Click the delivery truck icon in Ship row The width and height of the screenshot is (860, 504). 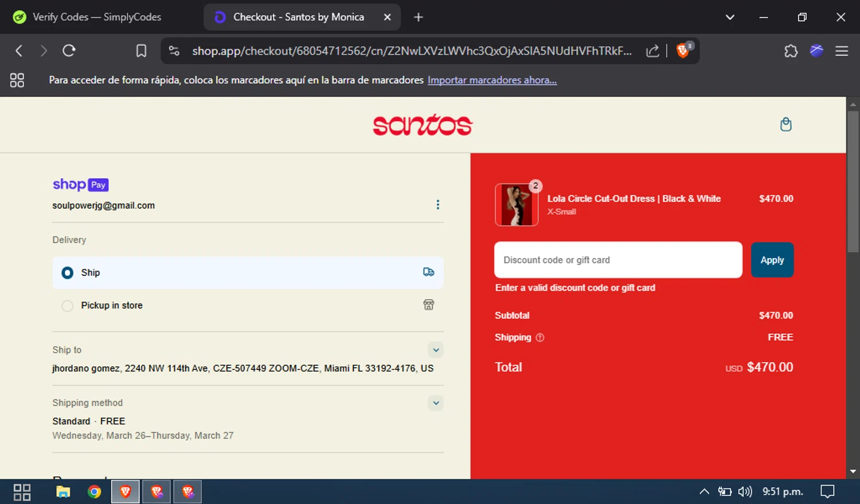coord(428,272)
